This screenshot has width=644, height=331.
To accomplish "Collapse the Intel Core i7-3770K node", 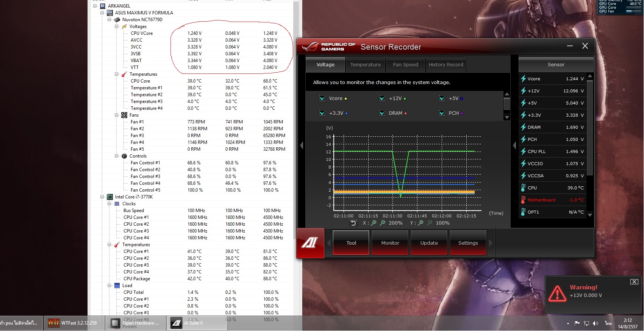I will click(x=102, y=197).
